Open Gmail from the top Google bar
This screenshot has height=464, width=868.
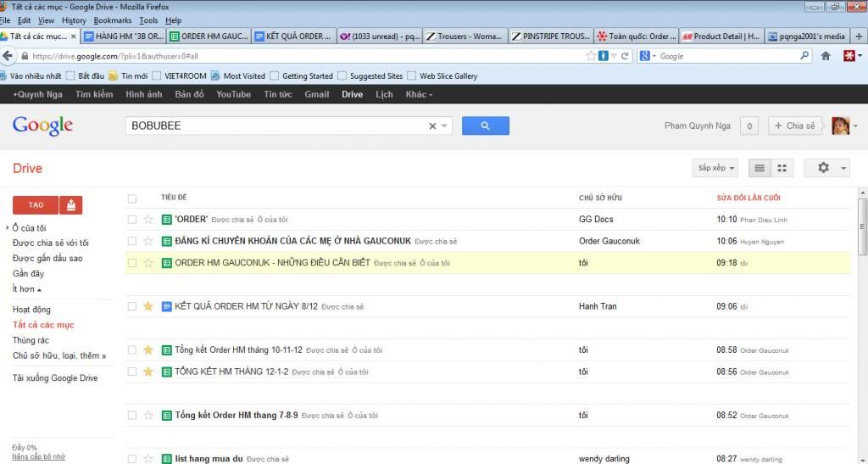pos(316,94)
